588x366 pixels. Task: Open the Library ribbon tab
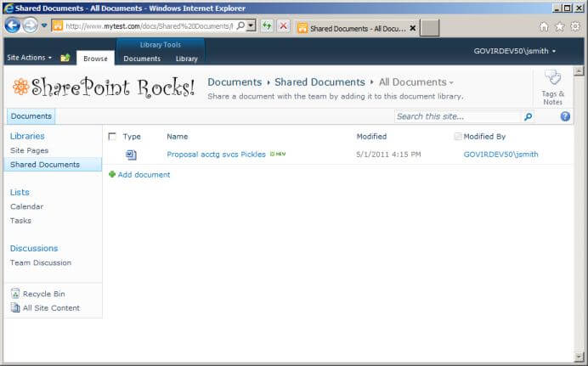coord(186,59)
